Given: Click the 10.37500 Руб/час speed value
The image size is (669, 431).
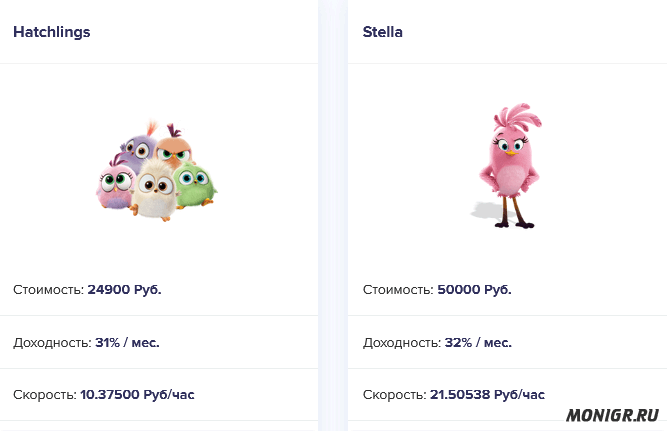Looking at the screenshot, I should [x=137, y=394].
